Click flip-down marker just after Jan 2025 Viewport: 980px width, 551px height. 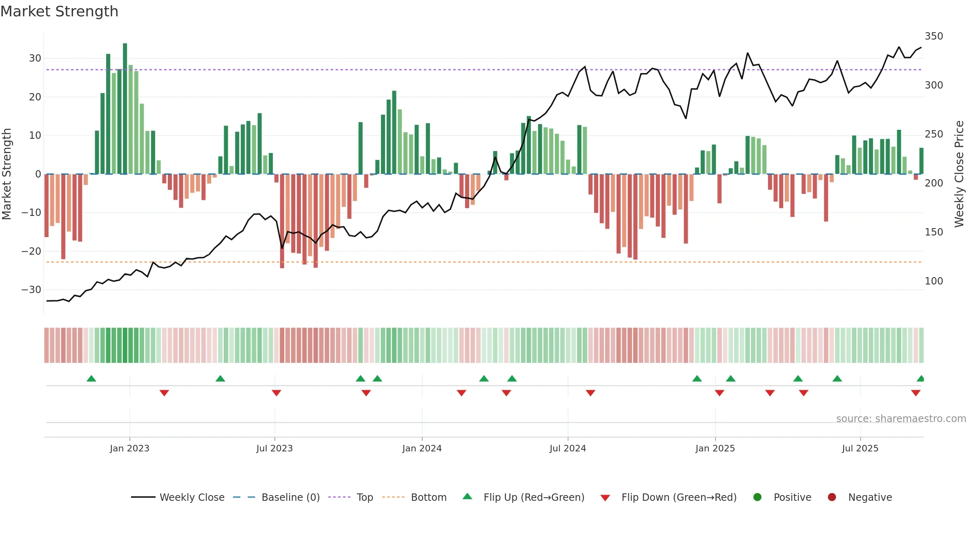pos(719,393)
